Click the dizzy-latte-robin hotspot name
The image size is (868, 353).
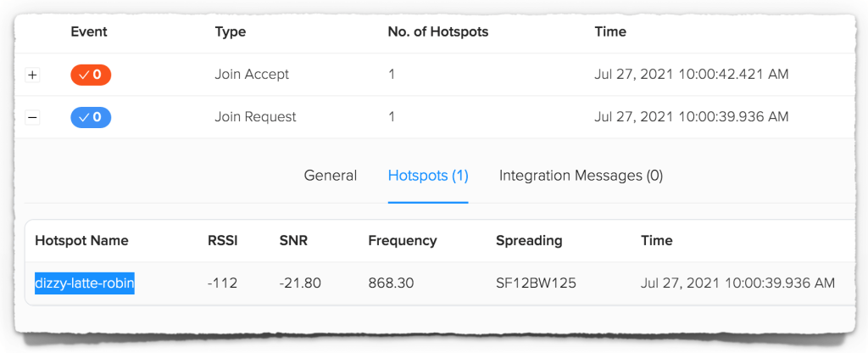tap(85, 283)
